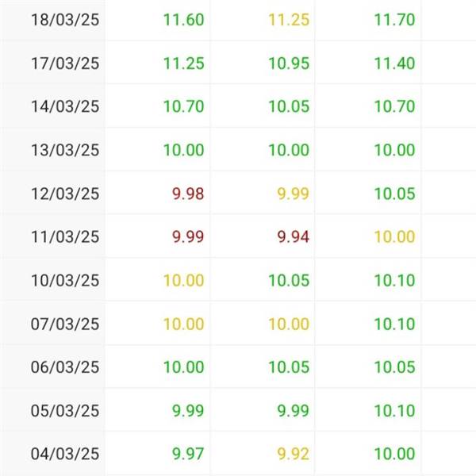
Task: Select the 11/03/25 date cell
Action: [x=65, y=236]
